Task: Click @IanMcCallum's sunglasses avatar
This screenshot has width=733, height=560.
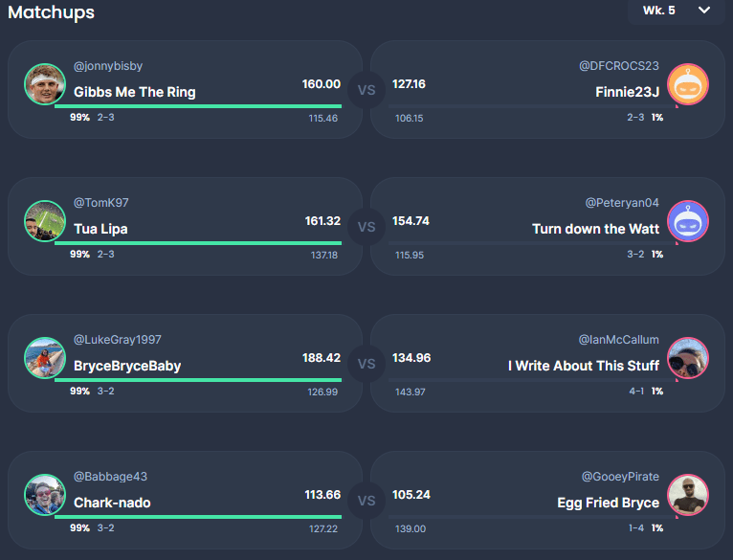Action: [688, 358]
